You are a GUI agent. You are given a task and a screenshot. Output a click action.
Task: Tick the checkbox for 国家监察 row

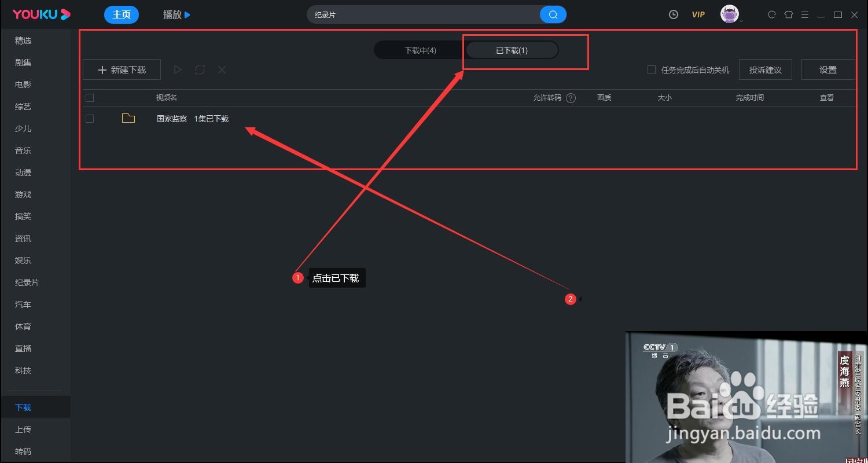[90, 119]
